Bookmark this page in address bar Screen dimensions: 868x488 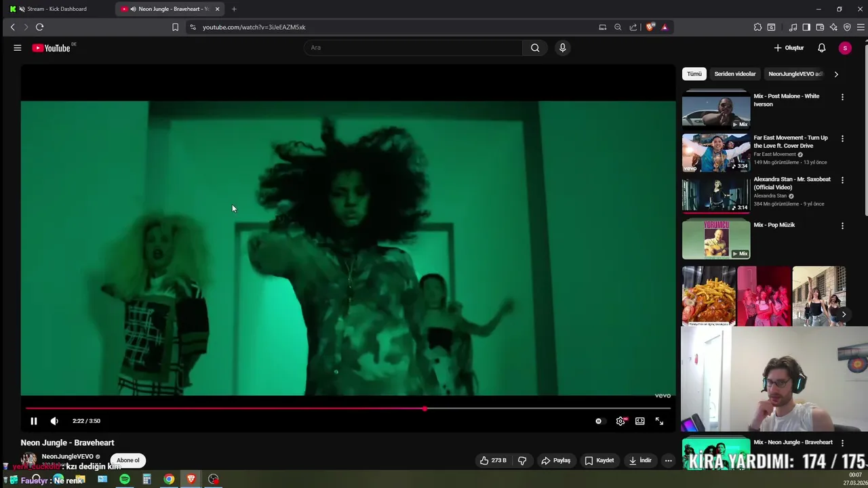175,27
